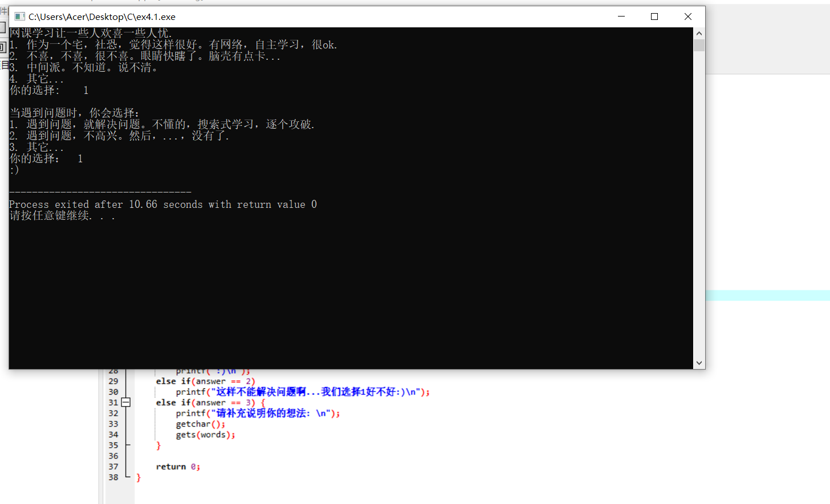Click line number 37 in editor gutter
Viewport: 830px width, 504px height.
coord(113,466)
